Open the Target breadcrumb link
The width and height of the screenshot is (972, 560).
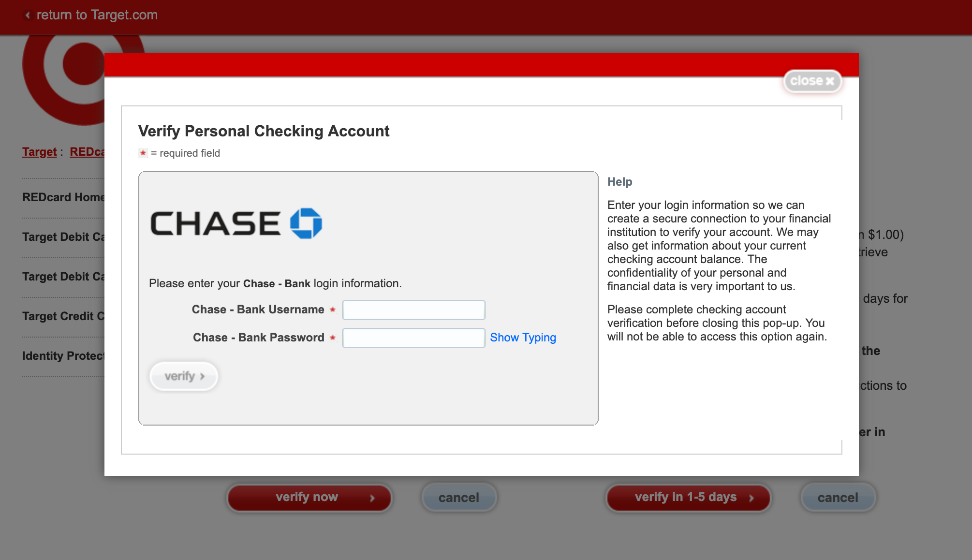click(39, 152)
